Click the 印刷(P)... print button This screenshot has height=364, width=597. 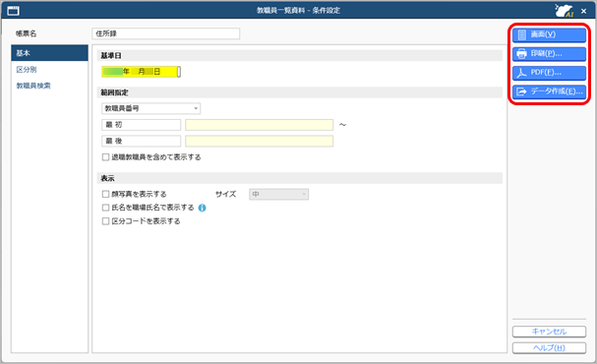pyautogui.click(x=549, y=54)
